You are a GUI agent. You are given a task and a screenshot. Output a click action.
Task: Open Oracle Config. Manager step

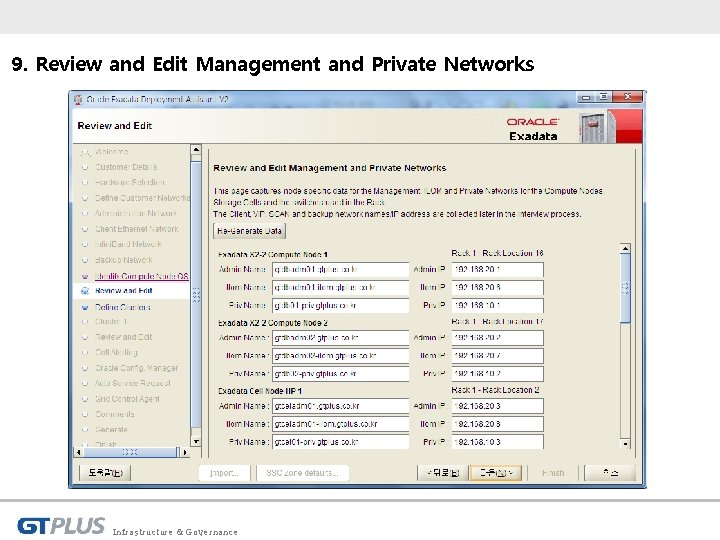point(136,368)
